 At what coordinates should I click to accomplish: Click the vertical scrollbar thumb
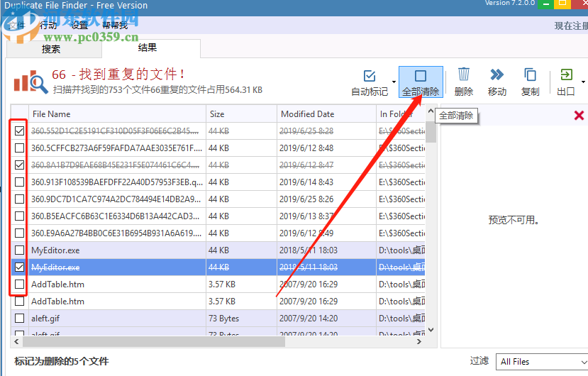(x=431, y=132)
